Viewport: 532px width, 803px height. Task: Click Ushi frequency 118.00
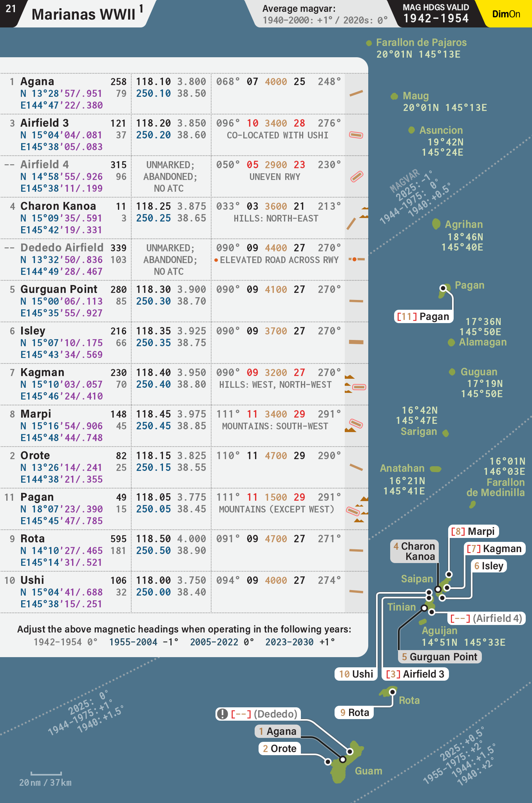(x=153, y=580)
